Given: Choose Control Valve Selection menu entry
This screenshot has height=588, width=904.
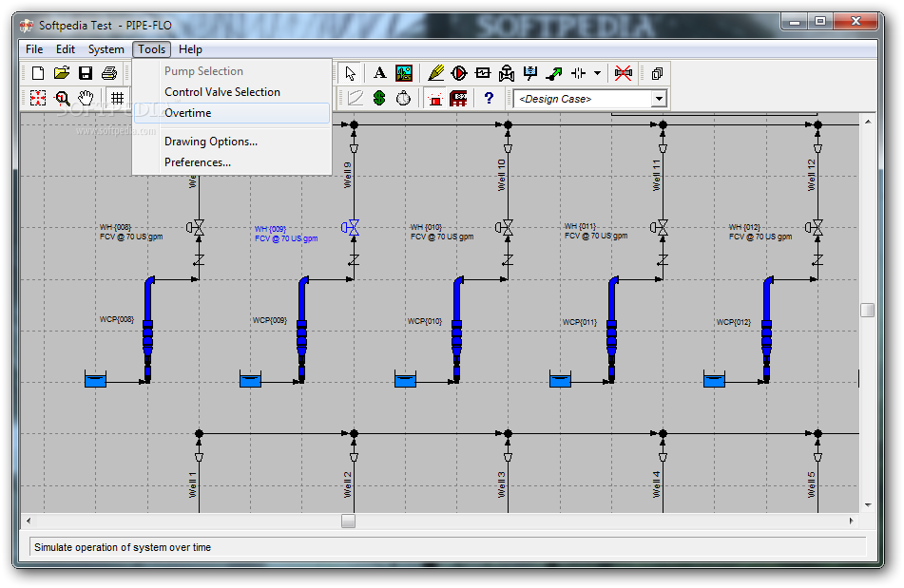Looking at the screenshot, I should pos(232,92).
